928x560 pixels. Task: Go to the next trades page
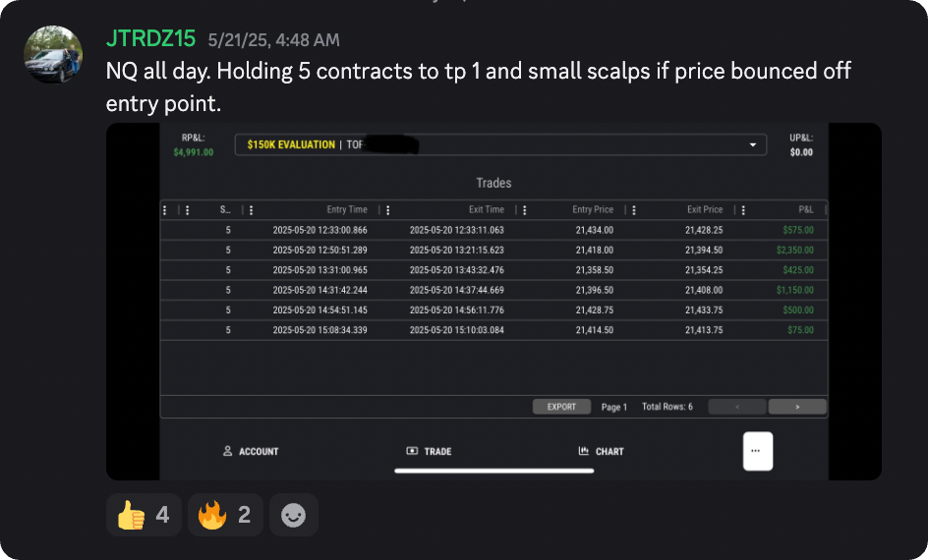point(796,407)
